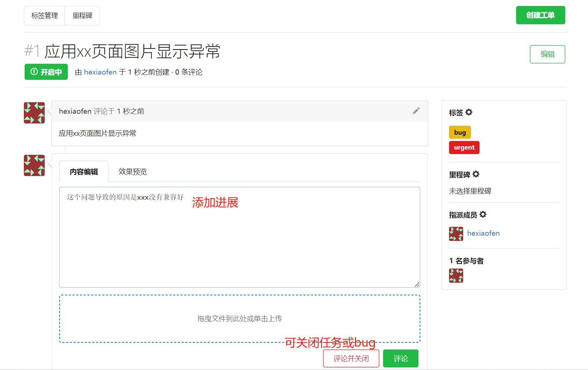Click the avatar next to comment editor
The image size is (588, 370).
pyautogui.click(x=34, y=165)
